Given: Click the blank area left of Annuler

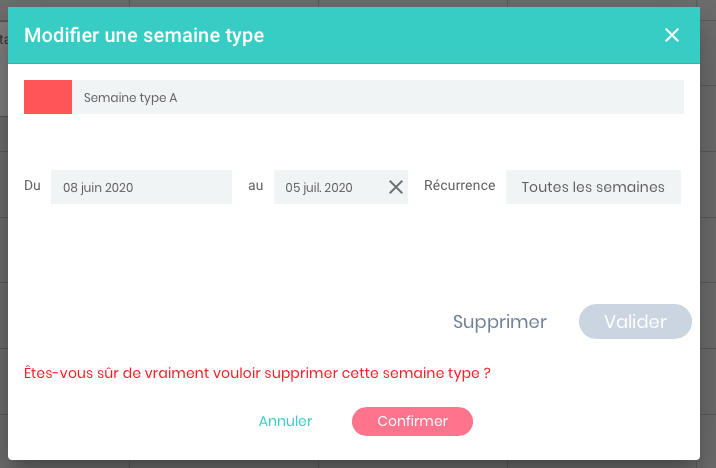Looking at the screenshot, I should 130,421.
